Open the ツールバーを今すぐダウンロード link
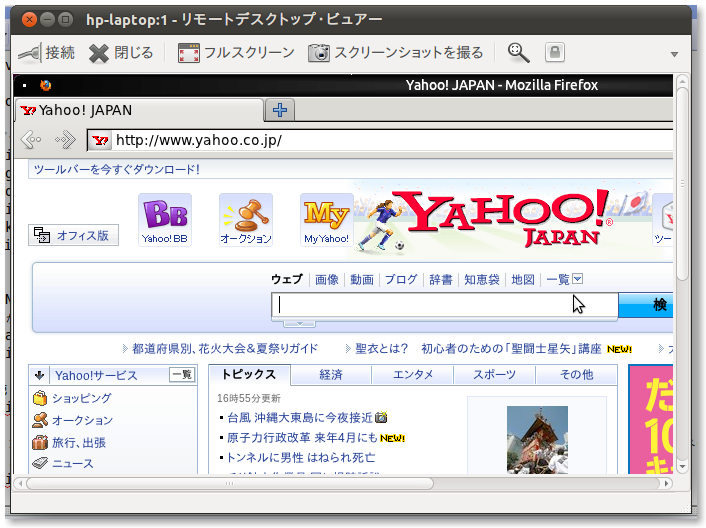This screenshot has width=706, height=528. [x=117, y=170]
